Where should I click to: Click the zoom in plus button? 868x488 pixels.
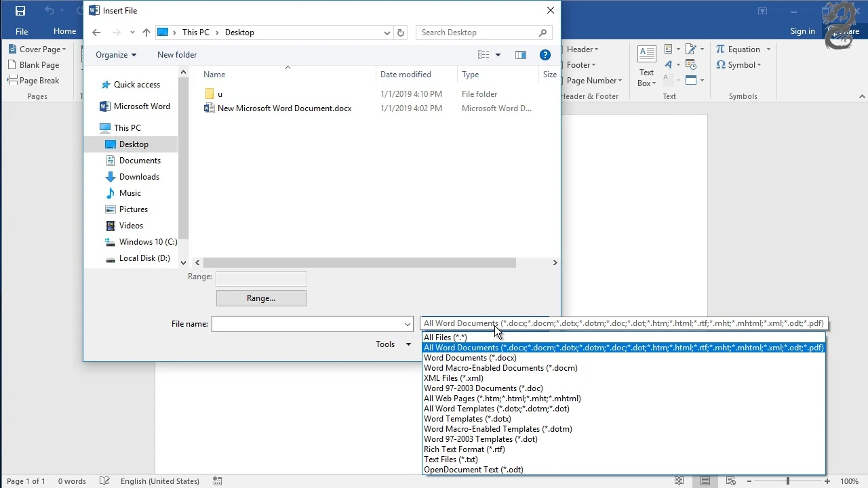[x=827, y=481]
